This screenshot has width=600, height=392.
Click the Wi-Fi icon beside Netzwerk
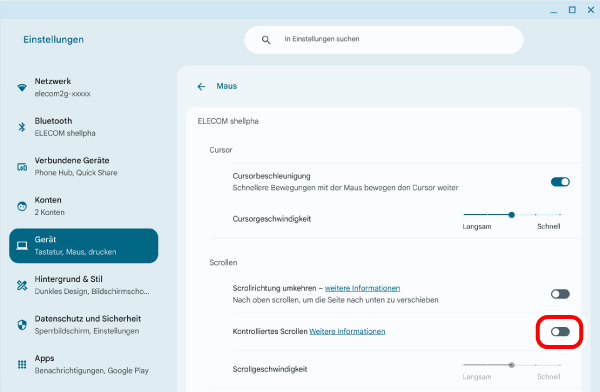point(22,88)
